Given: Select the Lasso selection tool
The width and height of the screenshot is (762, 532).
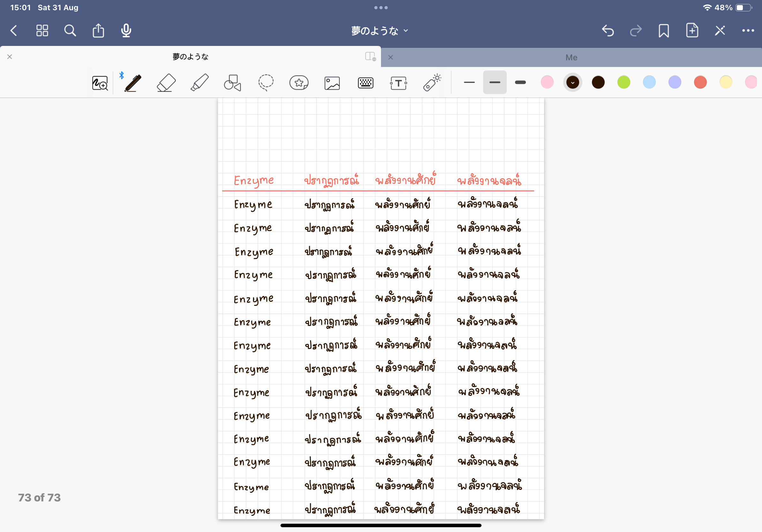Looking at the screenshot, I should pos(266,83).
